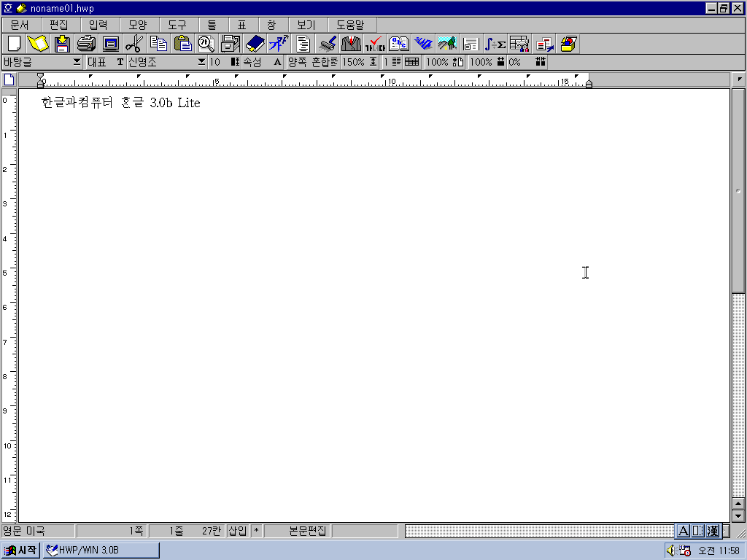747x560 pixels.
Task: Click the A input mode button
Action: 683,531
